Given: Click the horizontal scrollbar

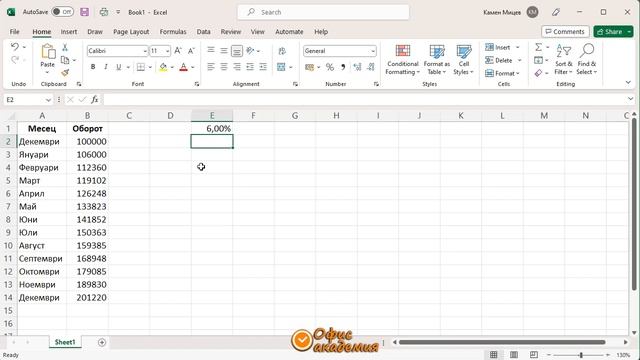Looking at the screenshot, I should (502, 342).
